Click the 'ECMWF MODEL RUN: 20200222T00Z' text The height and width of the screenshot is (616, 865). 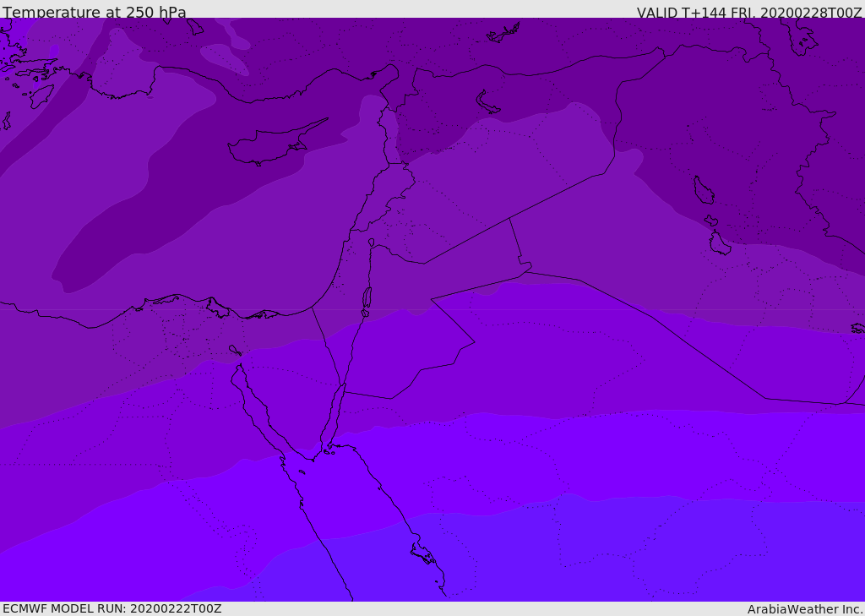pos(112,608)
